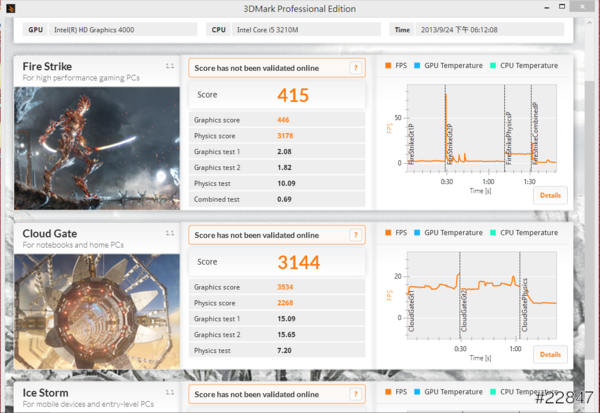Open Details for the Fire Strike chart
The image size is (600, 413).
(550, 195)
